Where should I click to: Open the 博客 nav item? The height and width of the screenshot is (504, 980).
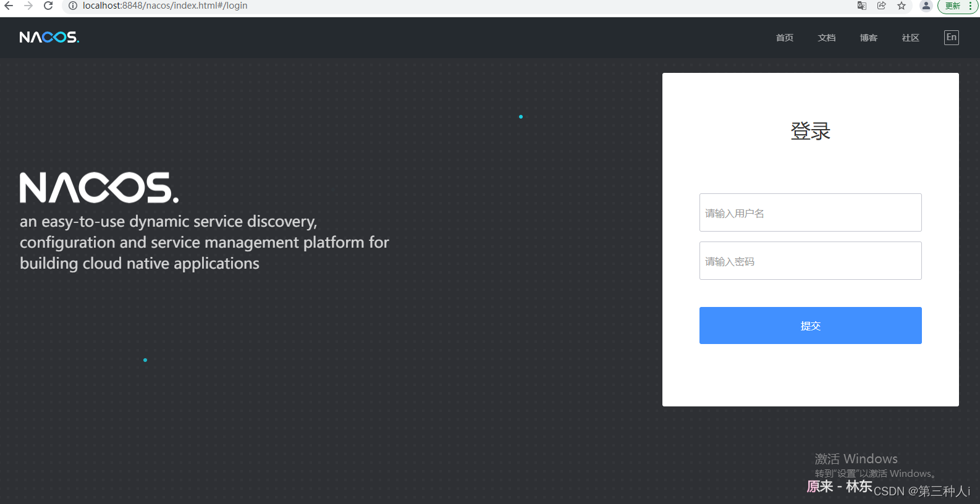pyautogui.click(x=869, y=38)
